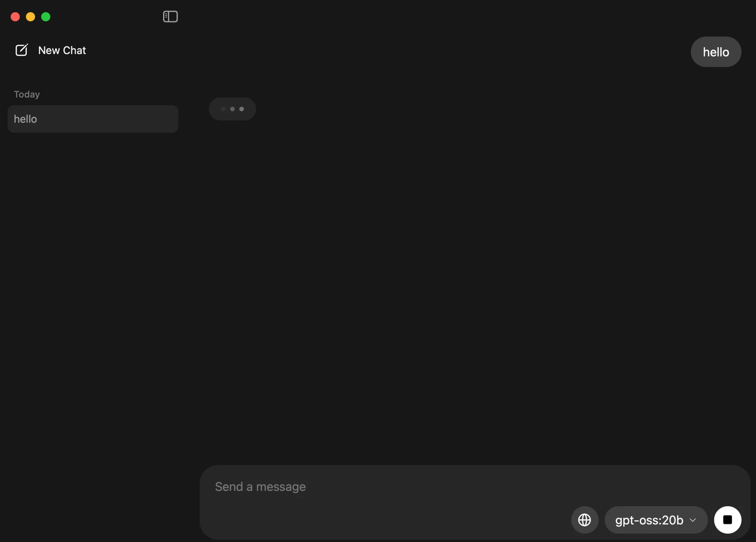Click the rightmost dot of typing indicator
756x542 pixels.
point(241,109)
